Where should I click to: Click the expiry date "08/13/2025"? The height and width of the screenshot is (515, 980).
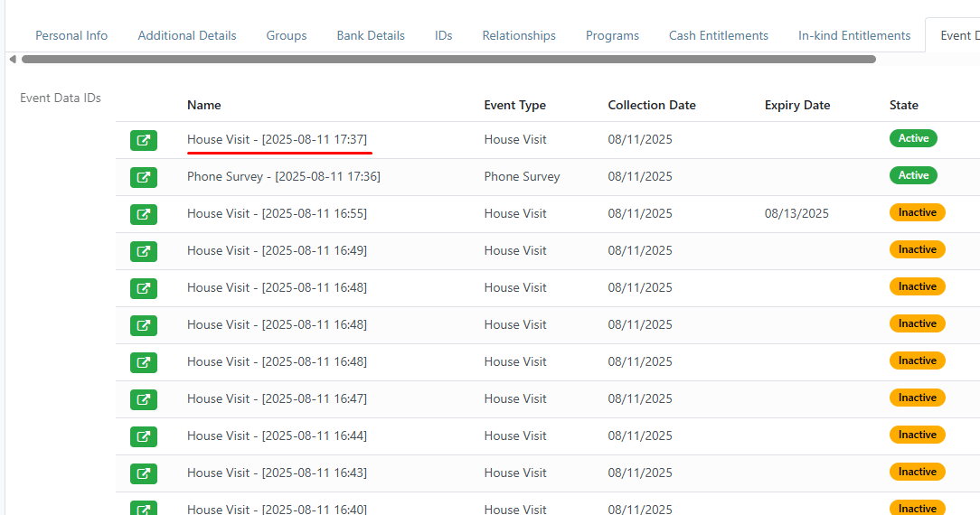coord(796,213)
